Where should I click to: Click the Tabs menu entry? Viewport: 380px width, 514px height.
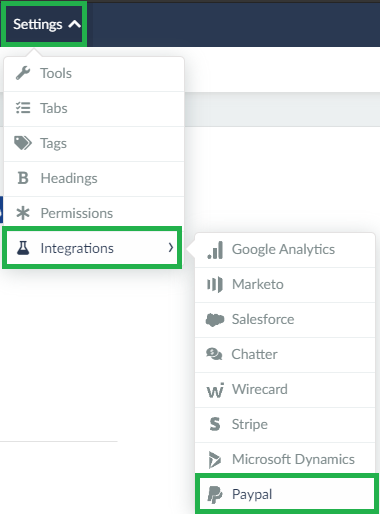click(94, 109)
